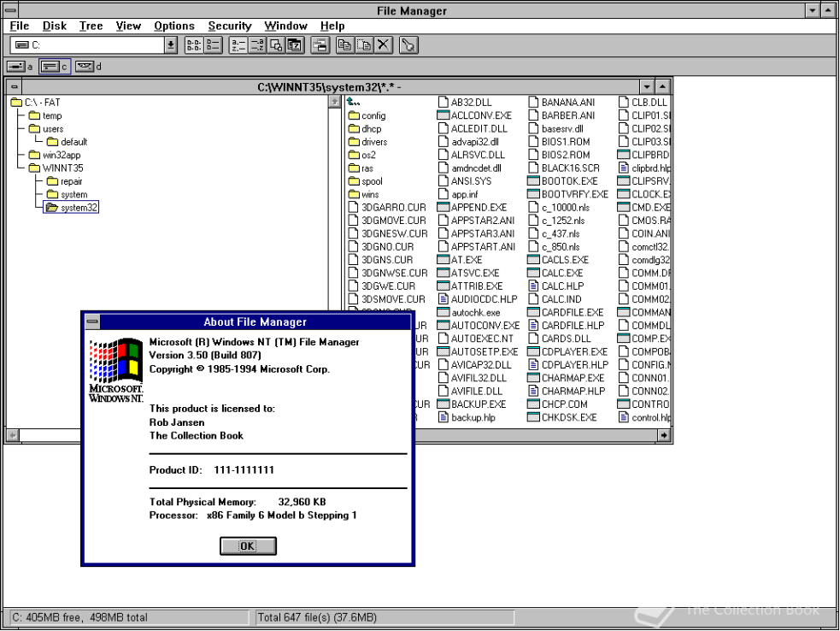
Task: Open the Disk menu
Action: pos(55,26)
